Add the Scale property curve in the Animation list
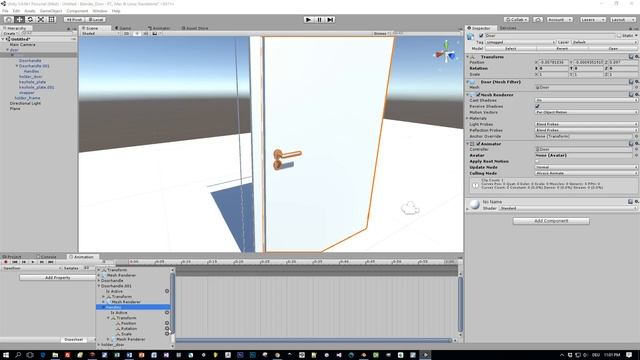Viewport: 640px width, 360px height. point(167,334)
